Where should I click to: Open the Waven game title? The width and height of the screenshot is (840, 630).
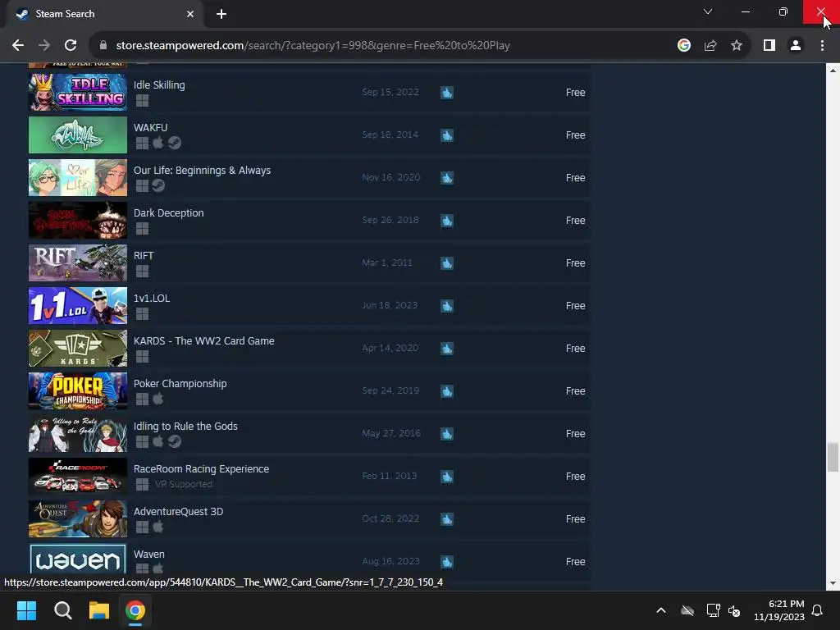149,554
